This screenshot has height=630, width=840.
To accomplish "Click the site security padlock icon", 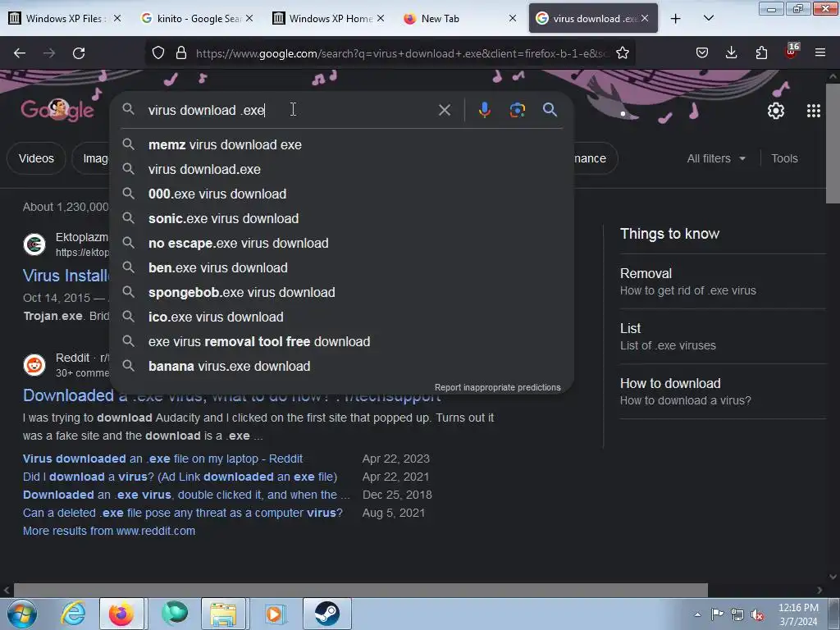I will [x=181, y=53].
